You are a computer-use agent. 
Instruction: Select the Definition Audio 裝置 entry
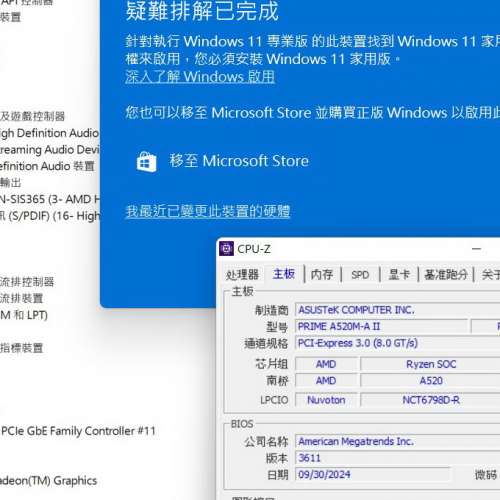(47, 166)
